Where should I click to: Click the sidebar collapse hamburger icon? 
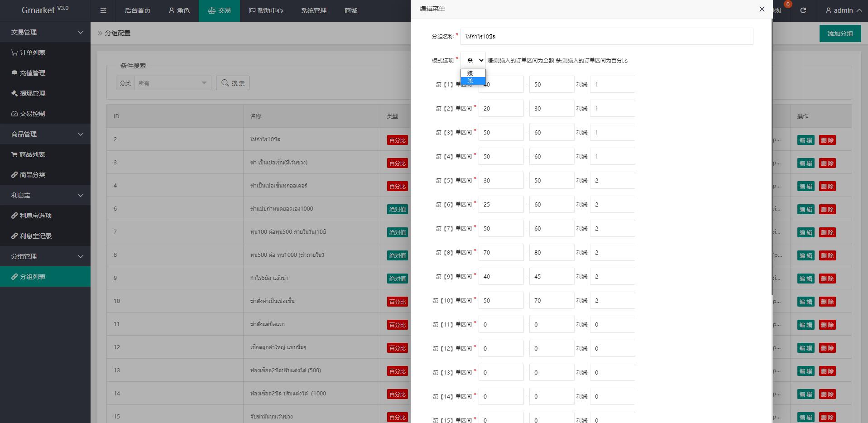click(103, 10)
